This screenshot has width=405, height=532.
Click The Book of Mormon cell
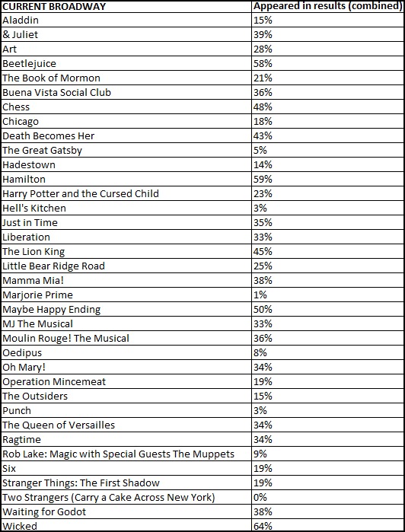pos(126,78)
